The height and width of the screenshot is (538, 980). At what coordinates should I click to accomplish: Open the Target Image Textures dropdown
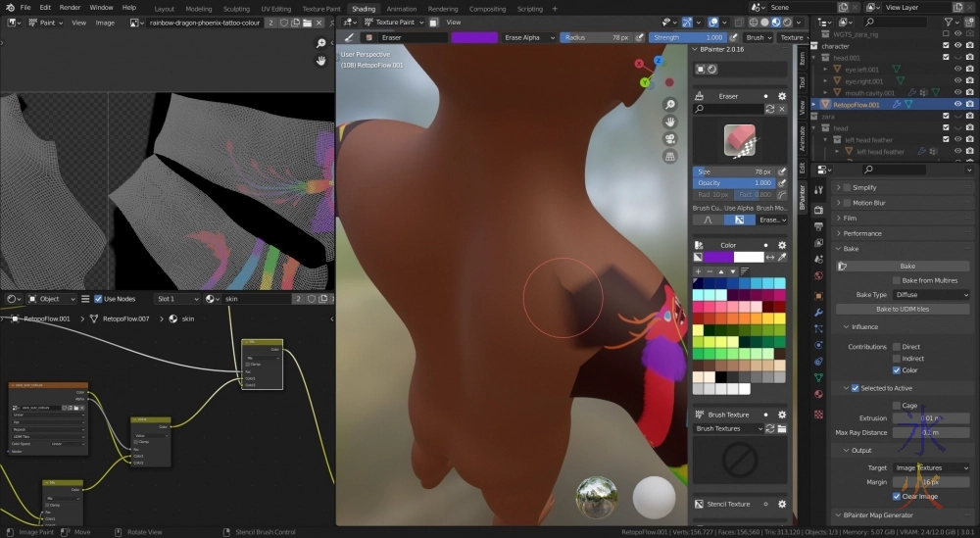[x=930, y=468]
